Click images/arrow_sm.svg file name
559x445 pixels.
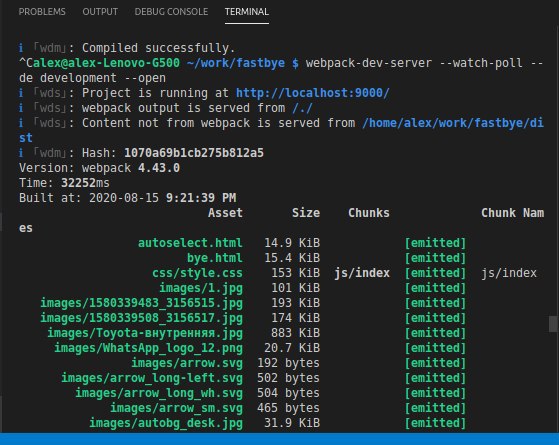pyautogui.click(x=176, y=408)
